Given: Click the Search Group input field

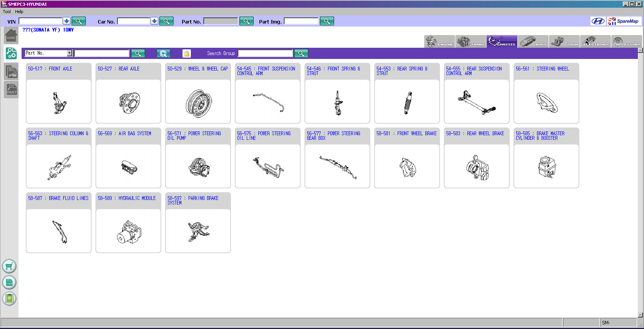Looking at the screenshot, I should 265,54.
